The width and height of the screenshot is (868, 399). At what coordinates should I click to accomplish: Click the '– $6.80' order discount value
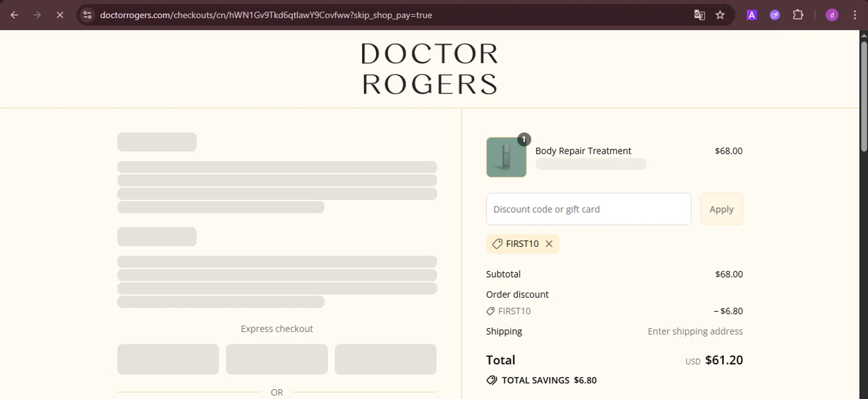click(728, 311)
